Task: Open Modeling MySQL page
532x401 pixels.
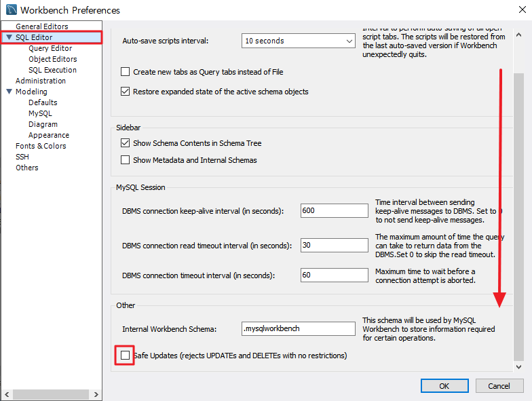Action: coord(41,113)
